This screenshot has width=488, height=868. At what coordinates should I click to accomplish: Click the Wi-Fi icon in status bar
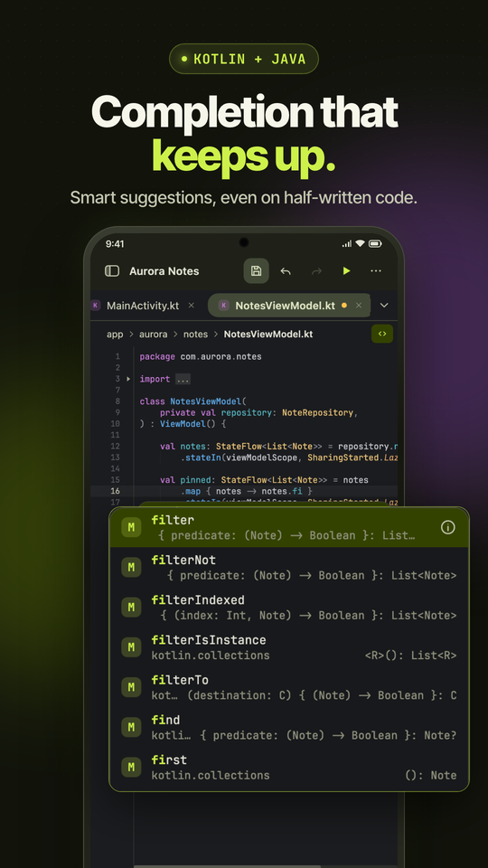pyautogui.click(x=361, y=243)
